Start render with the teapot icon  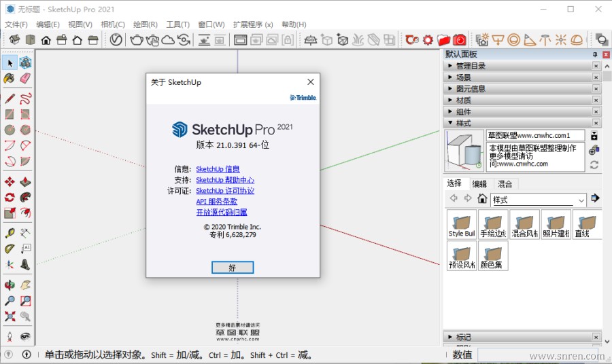tap(137, 39)
